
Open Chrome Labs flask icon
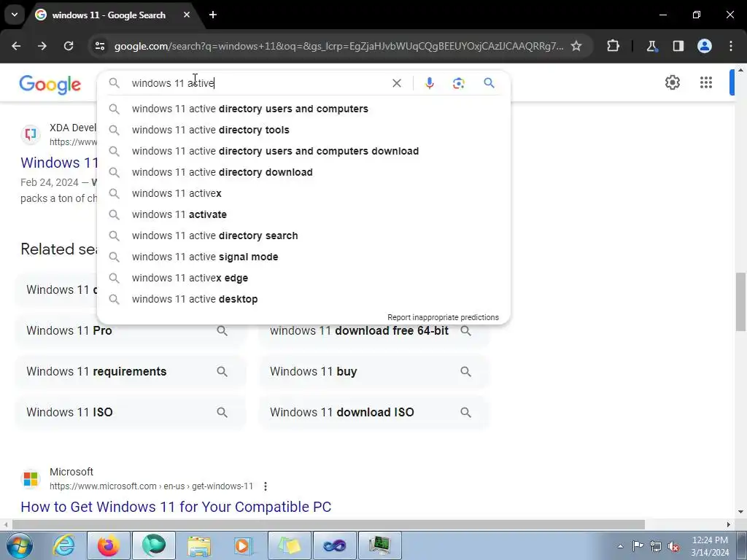(x=651, y=46)
